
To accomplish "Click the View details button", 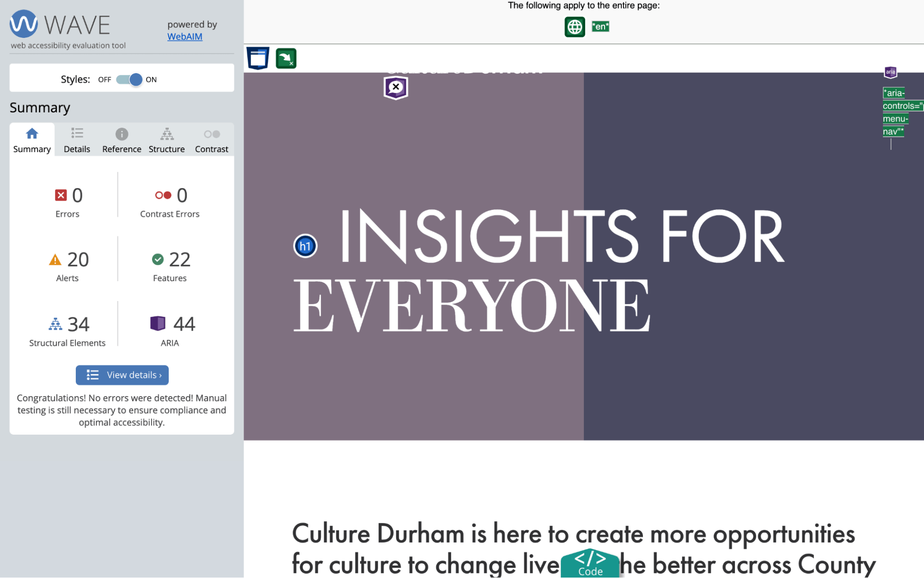I will [x=122, y=375].
